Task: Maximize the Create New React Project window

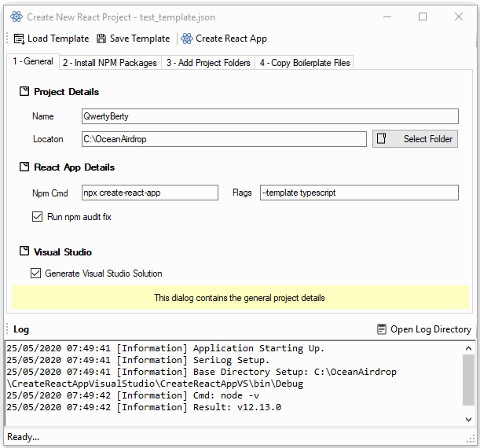Action: (423, 17)
